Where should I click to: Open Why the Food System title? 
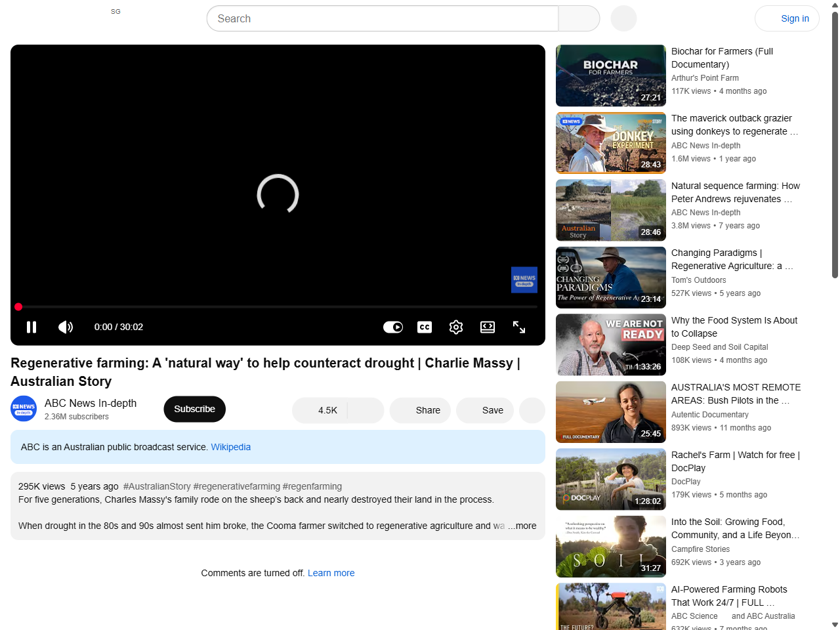734,327
